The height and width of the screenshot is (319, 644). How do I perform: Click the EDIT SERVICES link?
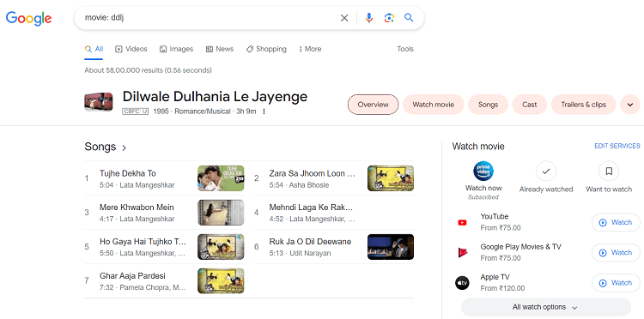pyautogui.click(x=617, y=146)
